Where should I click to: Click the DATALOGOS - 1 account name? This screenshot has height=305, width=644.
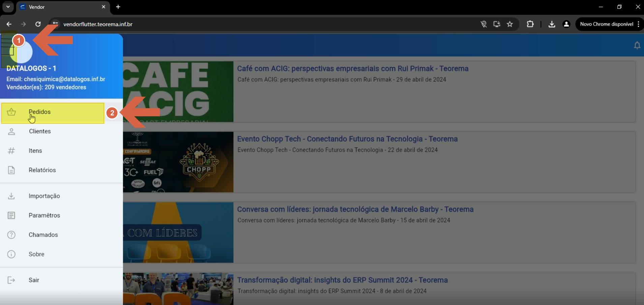(31, 68)
